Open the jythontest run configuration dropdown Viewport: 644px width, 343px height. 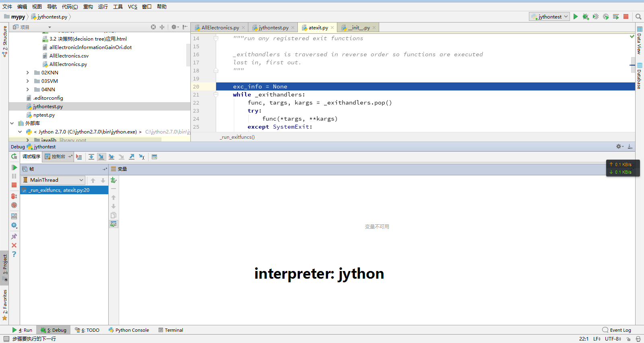point(549,16)
